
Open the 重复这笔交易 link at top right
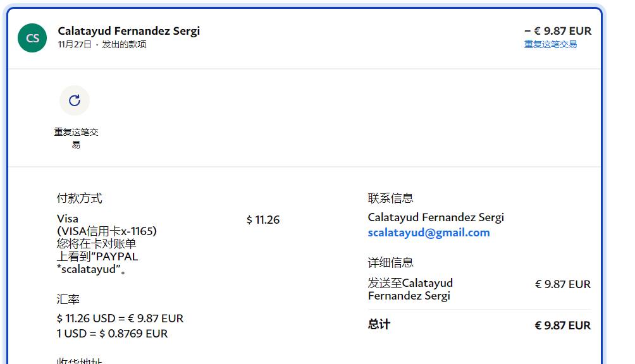pyautogui.click(x=550, y=44)
